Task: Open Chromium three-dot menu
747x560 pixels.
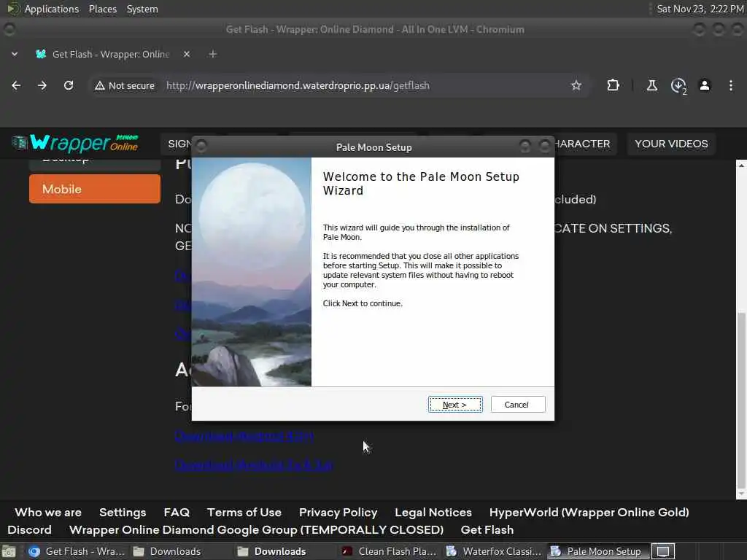Action: pos(731,85)
